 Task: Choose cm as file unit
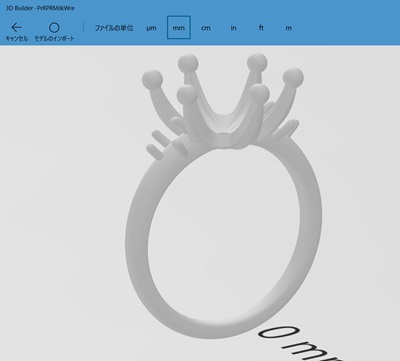206,28
